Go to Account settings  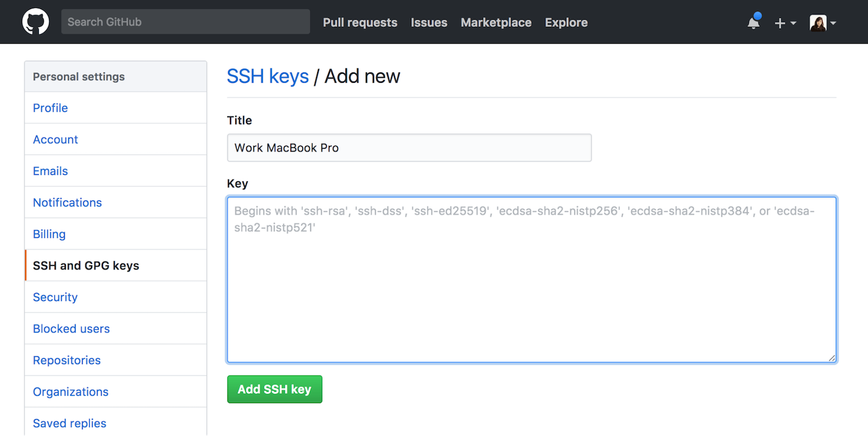pos(55,140)
